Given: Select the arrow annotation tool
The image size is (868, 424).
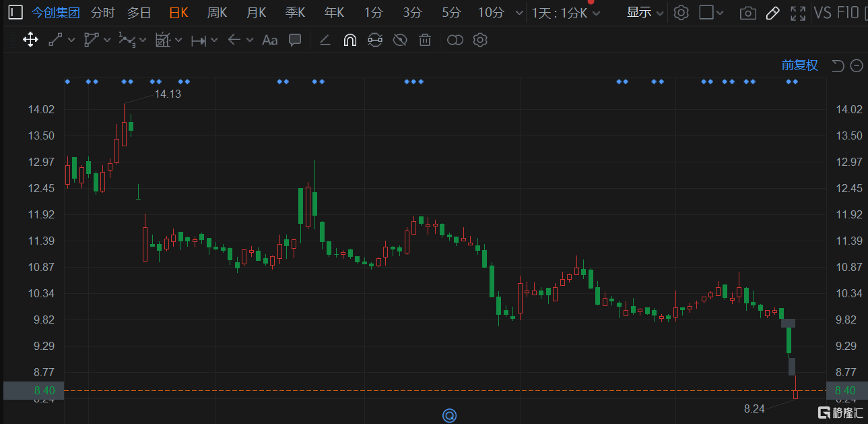Looking at the screenshot, I should (234, 40).
